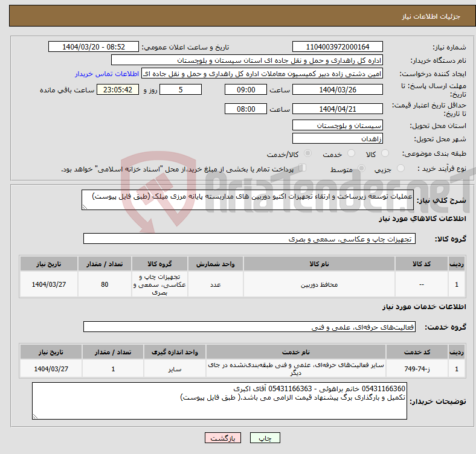Click the واحد شمارش column header
476x454 pixels.
click(215, 264)
